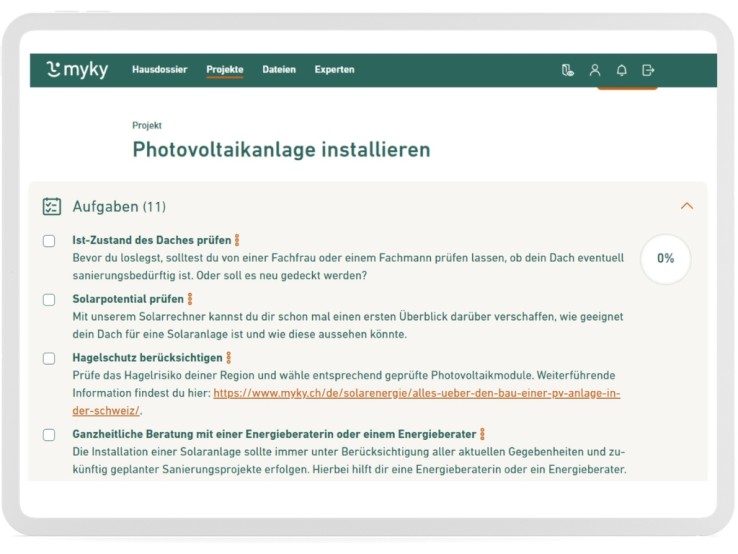Viewport: 738px width, 554px height.
Task: Tick the Solarpotential prüfen checkbox
Action: (49, 299)
